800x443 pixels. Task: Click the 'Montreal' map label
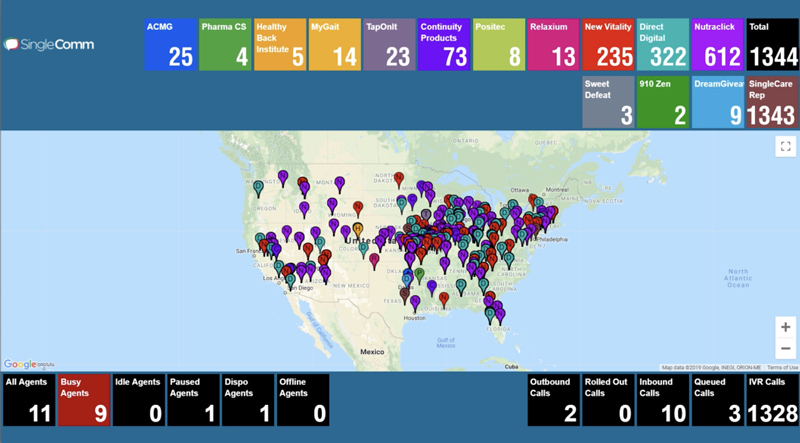pyautogui.click(x=557, y=189)
